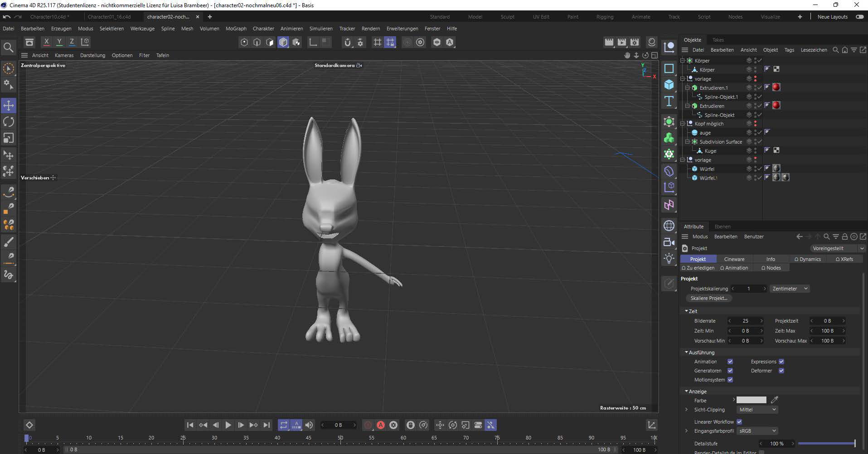This screenshot has width=868, height=454.
Task: Collapse the Kopf möglich tree node
Action: click(683, 124)
